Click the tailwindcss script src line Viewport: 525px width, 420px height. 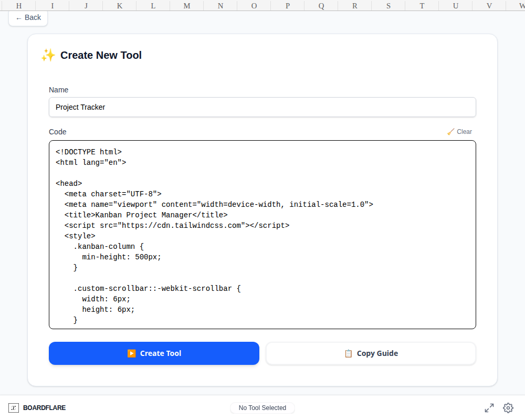pos(177,225)
